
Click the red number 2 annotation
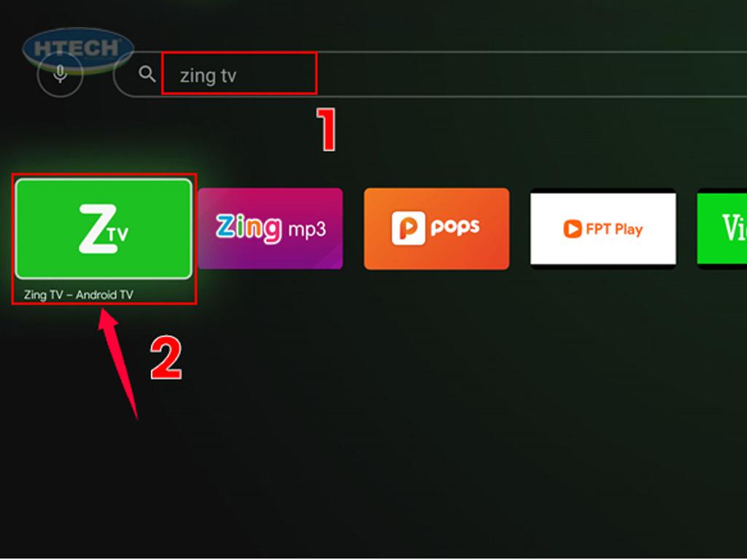166,358
